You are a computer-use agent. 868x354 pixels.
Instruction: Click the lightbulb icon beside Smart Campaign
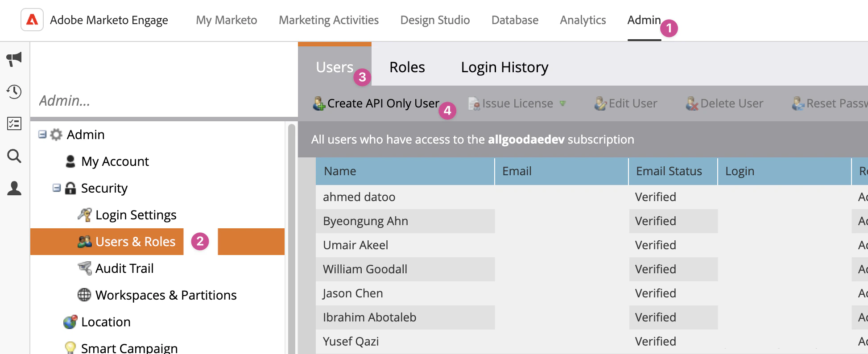coord(70,348)
